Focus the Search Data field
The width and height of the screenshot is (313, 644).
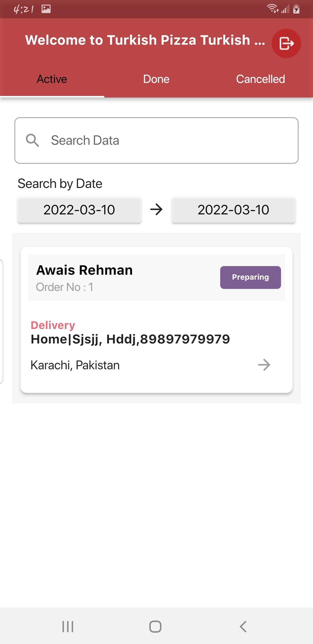pos(156,140)
